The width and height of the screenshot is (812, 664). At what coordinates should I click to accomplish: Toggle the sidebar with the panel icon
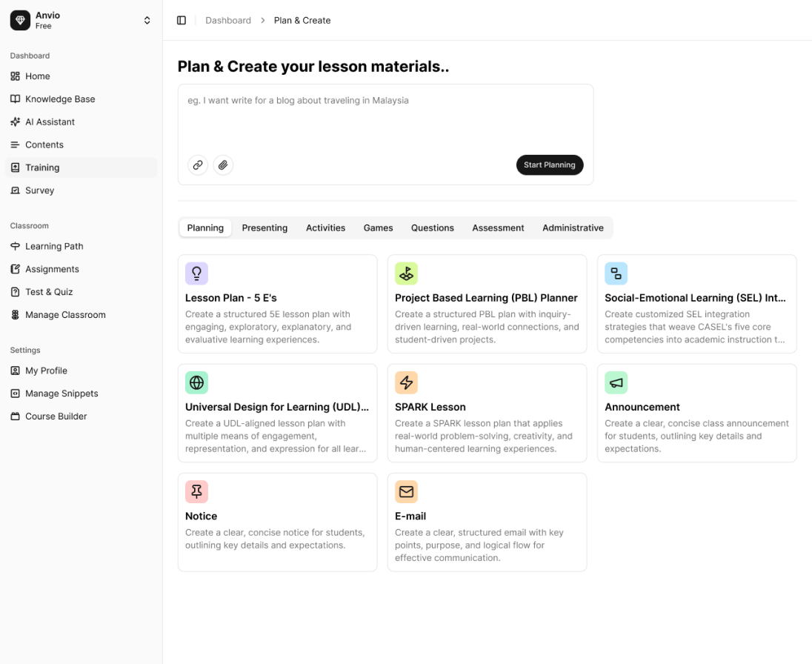(182, 20)
